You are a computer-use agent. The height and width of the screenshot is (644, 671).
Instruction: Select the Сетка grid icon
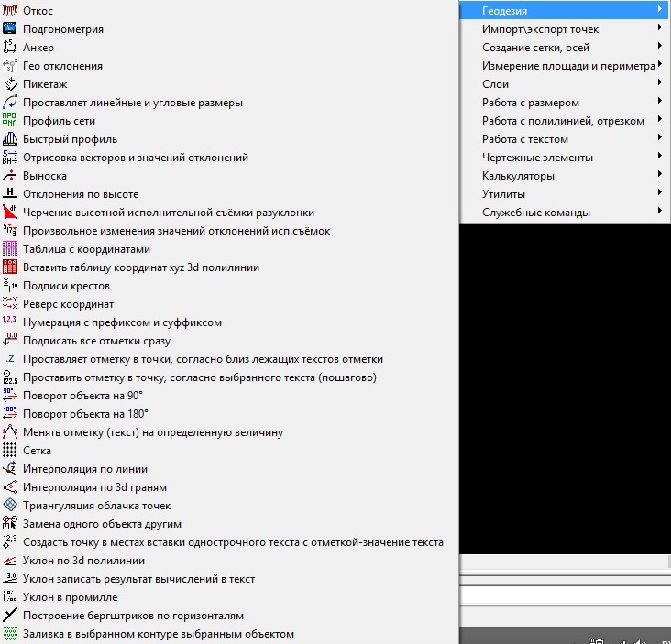[10, 451]
